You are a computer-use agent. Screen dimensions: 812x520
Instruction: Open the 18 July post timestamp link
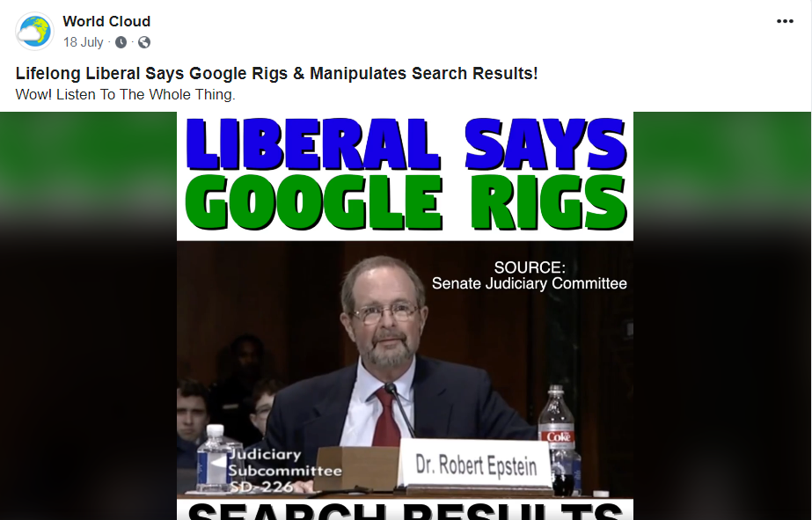point(84,42)
